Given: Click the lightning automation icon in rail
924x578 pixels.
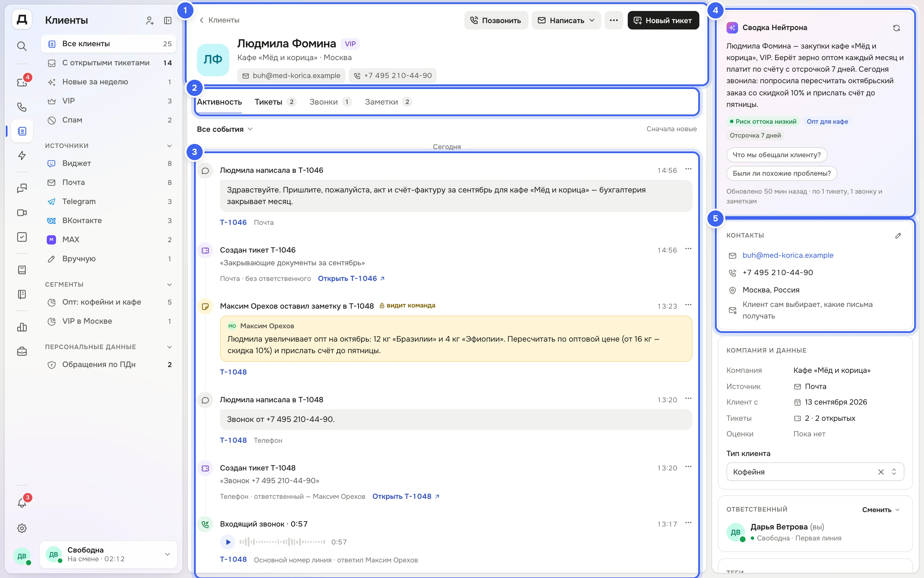Looking at the screenshot, I should click(x=22, y=155).
